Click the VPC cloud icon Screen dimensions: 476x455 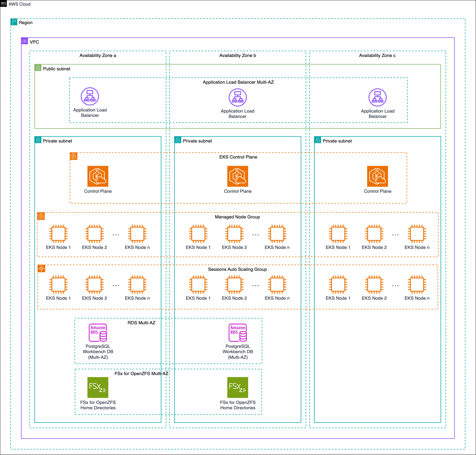(x=25, y=41)
